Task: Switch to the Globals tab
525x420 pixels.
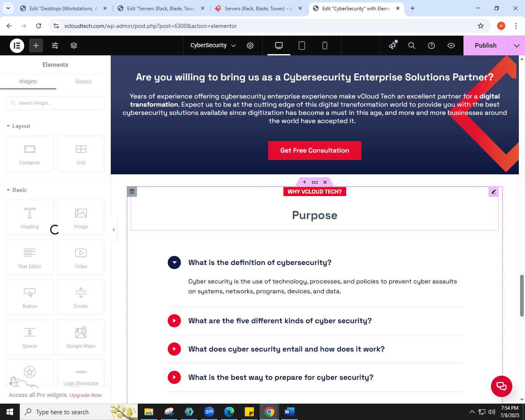Action: click(x=83, y=82)
